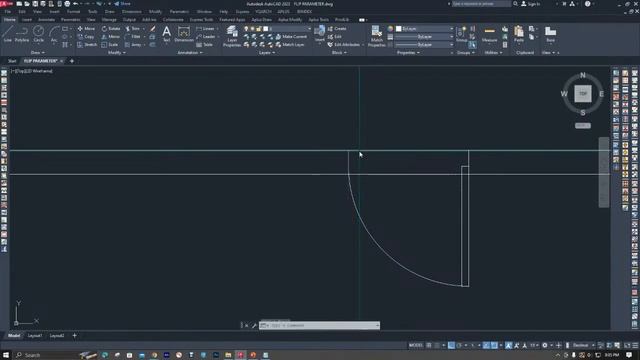Image resolution: width=640 pixels, height=360 pixels.
Task: Switch to the Parametric ribbon tab
Action: (70, 20)
